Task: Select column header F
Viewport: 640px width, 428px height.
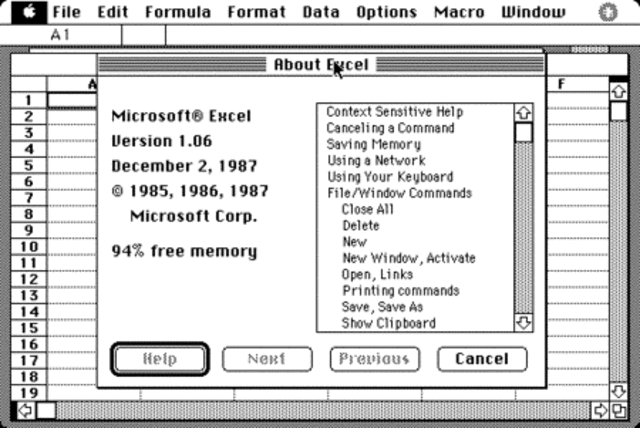Action: [562, 84]
